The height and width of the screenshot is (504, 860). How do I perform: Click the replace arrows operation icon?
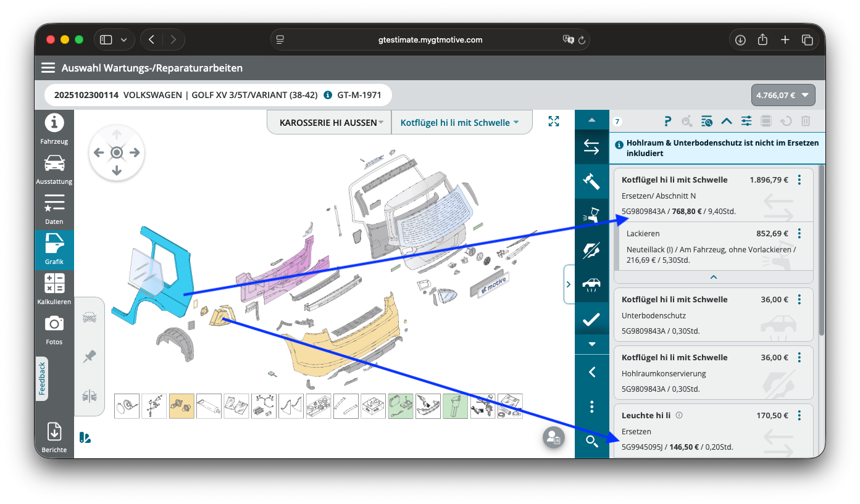(x=591, y=147)
